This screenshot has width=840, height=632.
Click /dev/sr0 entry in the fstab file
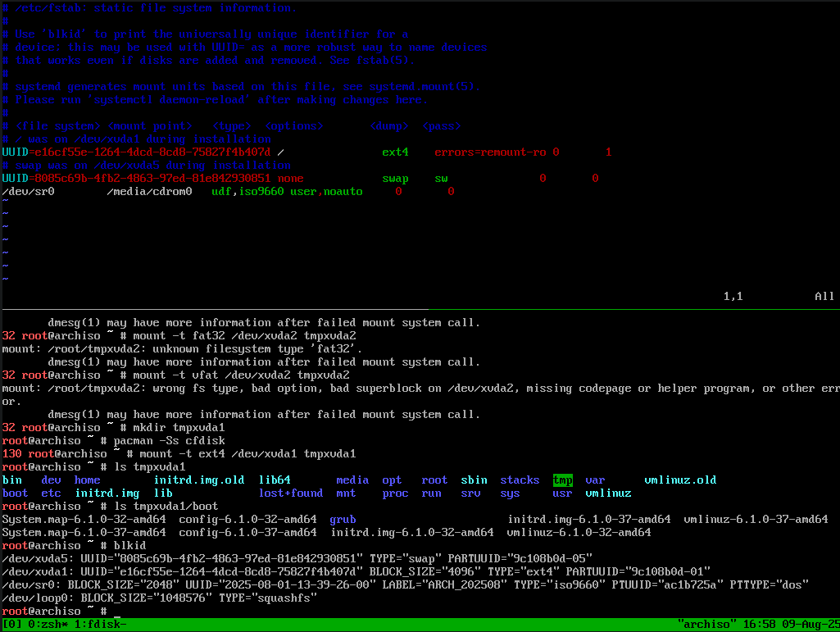tap(28, 192)
